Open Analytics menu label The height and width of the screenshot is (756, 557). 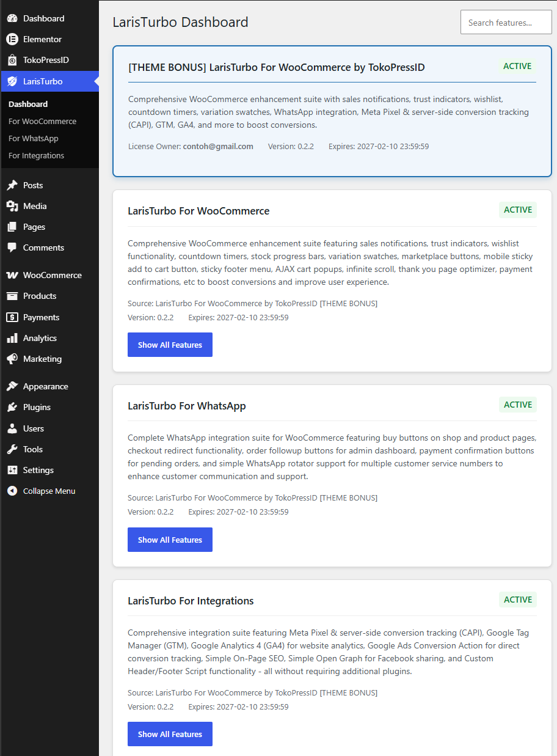(40, 338)
